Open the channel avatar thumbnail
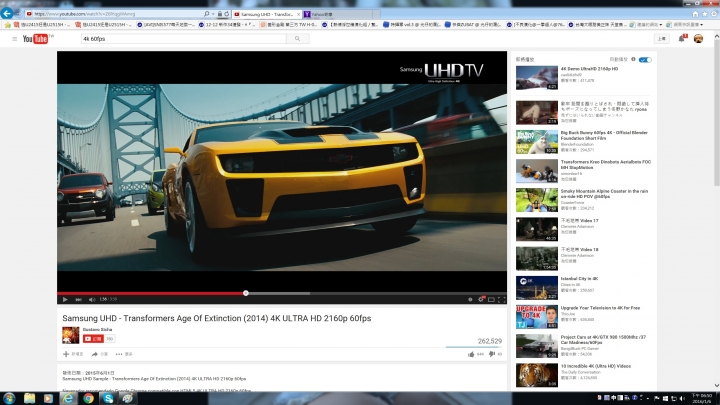Image resolution: width=720 pixels, height=405 pixels. 70,335
